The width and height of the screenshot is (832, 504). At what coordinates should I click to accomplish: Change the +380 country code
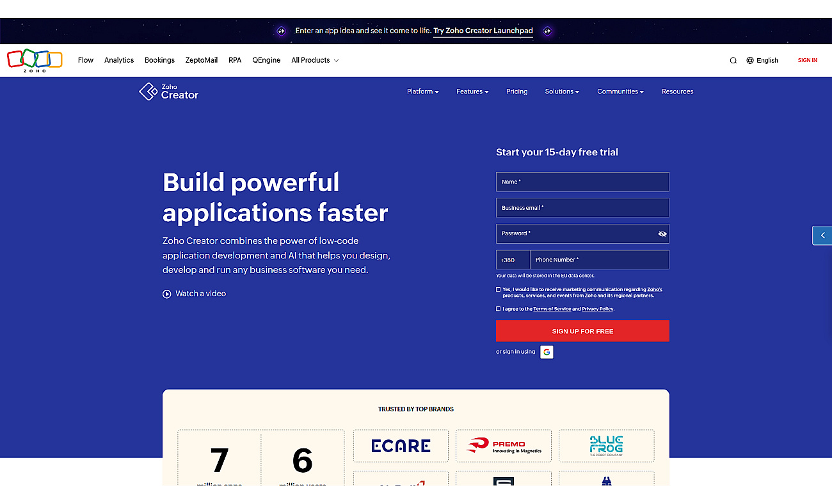(x=513, y=260)
